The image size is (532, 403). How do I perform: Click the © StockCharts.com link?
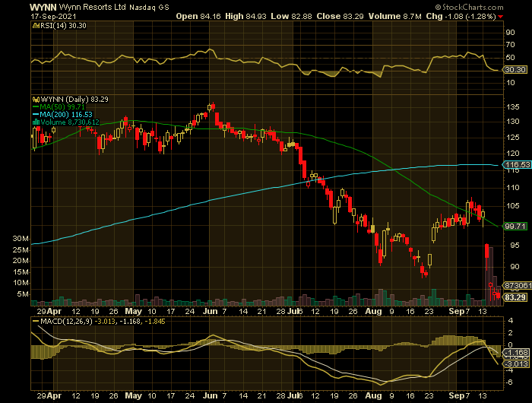469,7
